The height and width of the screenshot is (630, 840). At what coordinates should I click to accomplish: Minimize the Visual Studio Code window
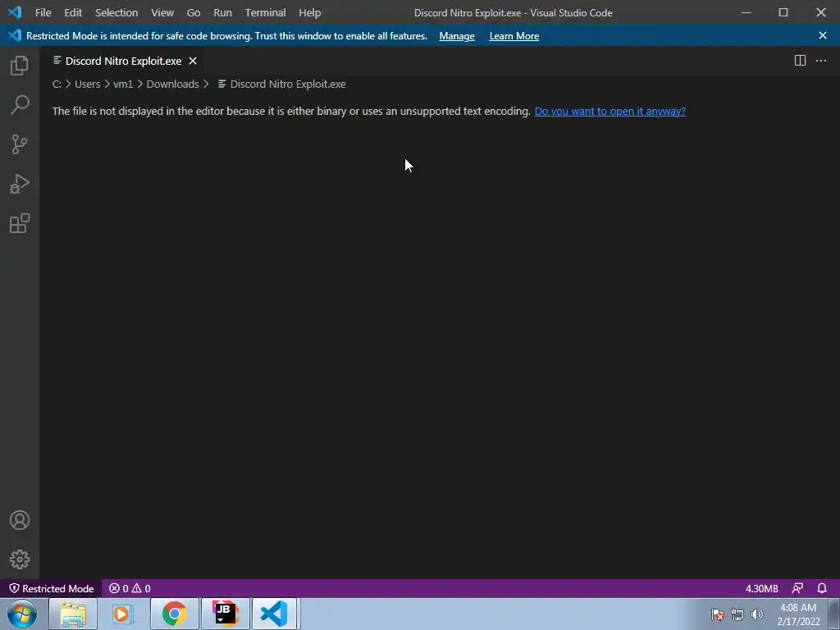746,12
